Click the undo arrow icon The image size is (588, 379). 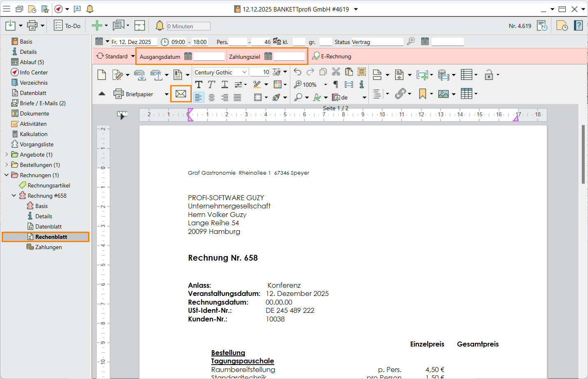tap(297, 72)
